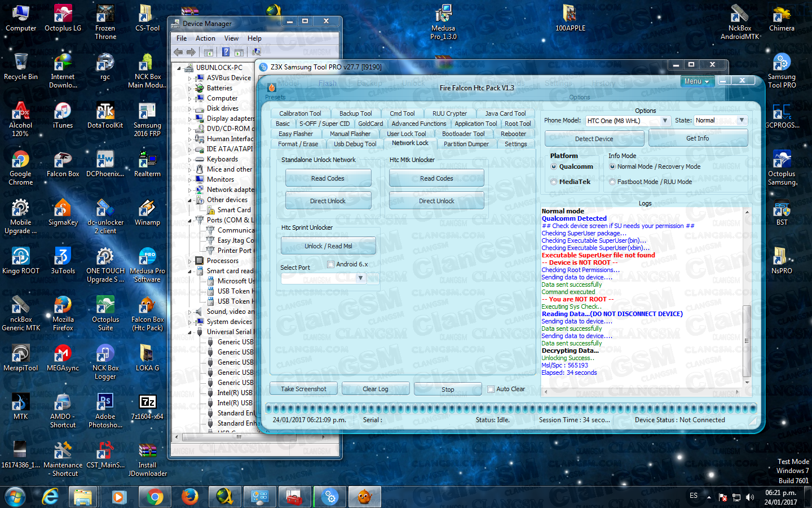Screen dimensions: 812x508
Task: Open Octoplus Suite desktop icon
Action: (105, 313)
